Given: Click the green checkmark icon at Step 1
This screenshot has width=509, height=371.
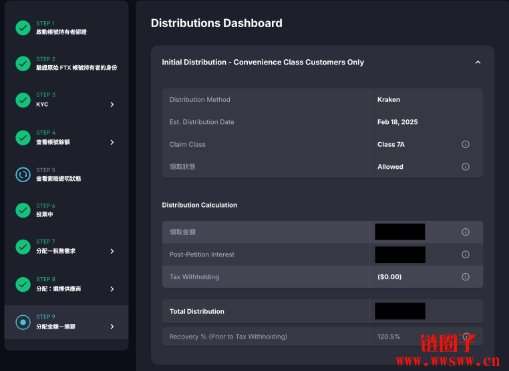Looking at the screenshot, I should click(23, 28).
